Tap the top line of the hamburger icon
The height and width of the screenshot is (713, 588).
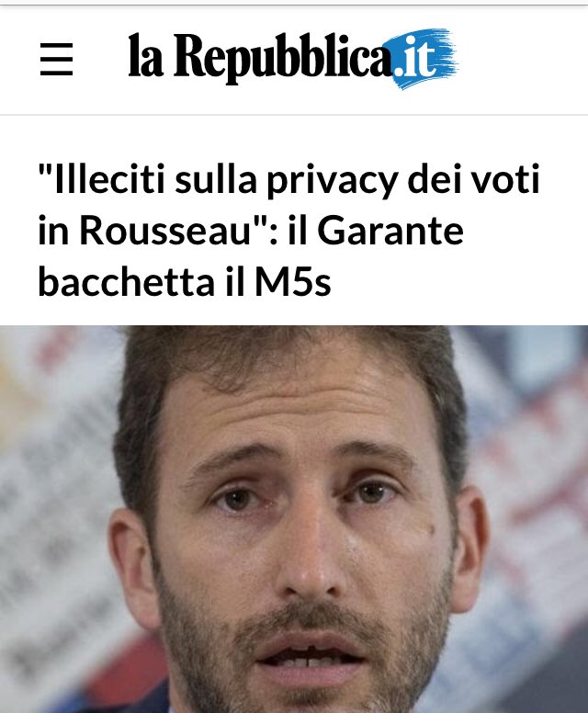pyautogui.click(x=56, y=44)
